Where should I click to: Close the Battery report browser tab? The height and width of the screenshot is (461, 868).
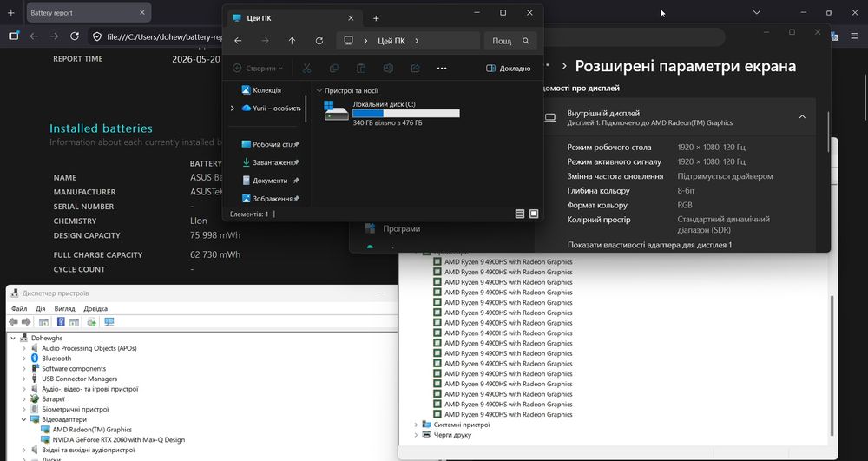(141, 12)
